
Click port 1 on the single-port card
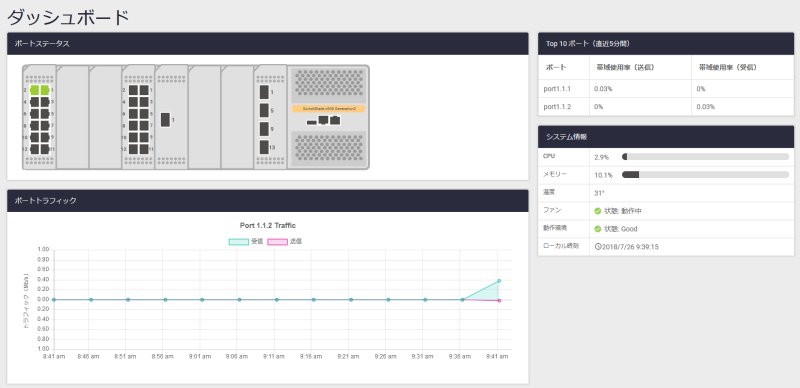(x=165, y=119)
